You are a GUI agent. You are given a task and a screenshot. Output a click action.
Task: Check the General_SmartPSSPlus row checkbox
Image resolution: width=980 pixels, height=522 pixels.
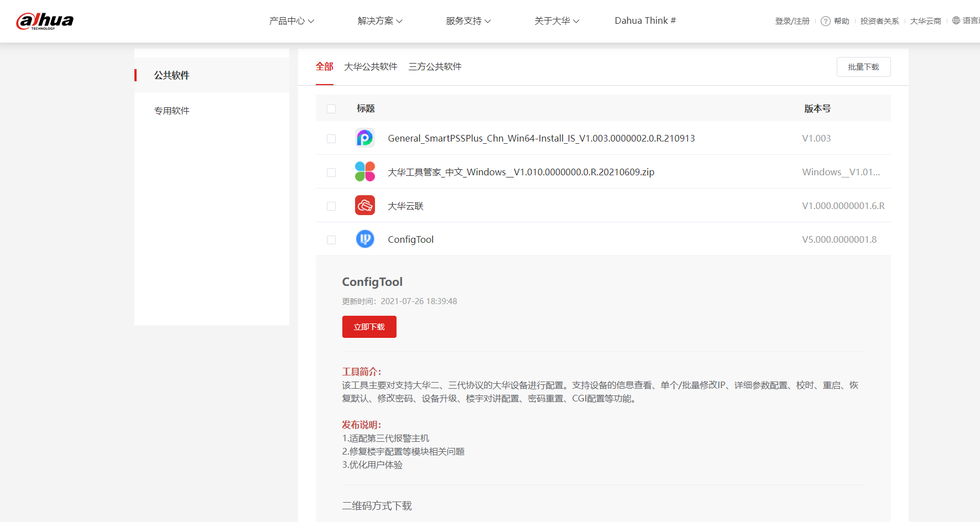[x=331, y=139]
